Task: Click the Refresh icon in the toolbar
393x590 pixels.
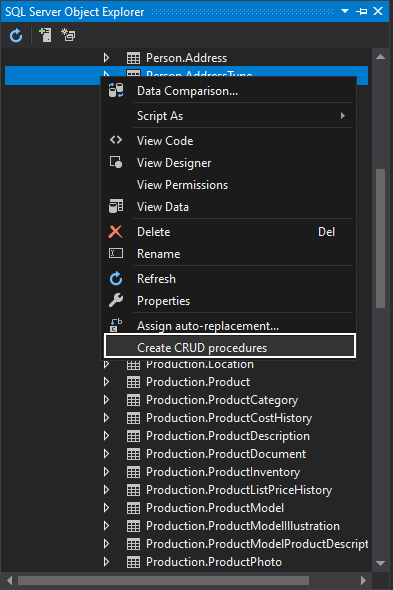Action: click(x=16, y=35)
